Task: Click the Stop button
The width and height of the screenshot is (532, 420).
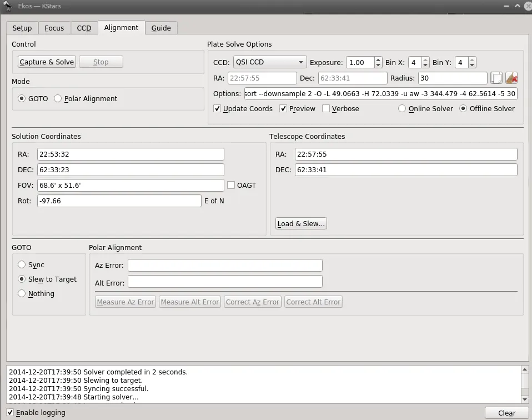Action: [101, 62]
